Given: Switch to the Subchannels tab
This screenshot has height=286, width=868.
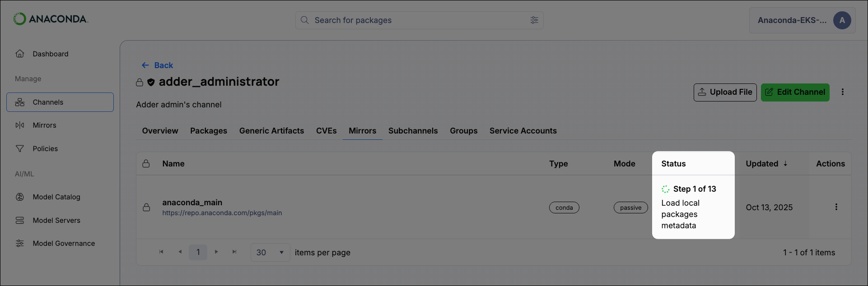Looking at the screenshot, I should tap(413, 131).
